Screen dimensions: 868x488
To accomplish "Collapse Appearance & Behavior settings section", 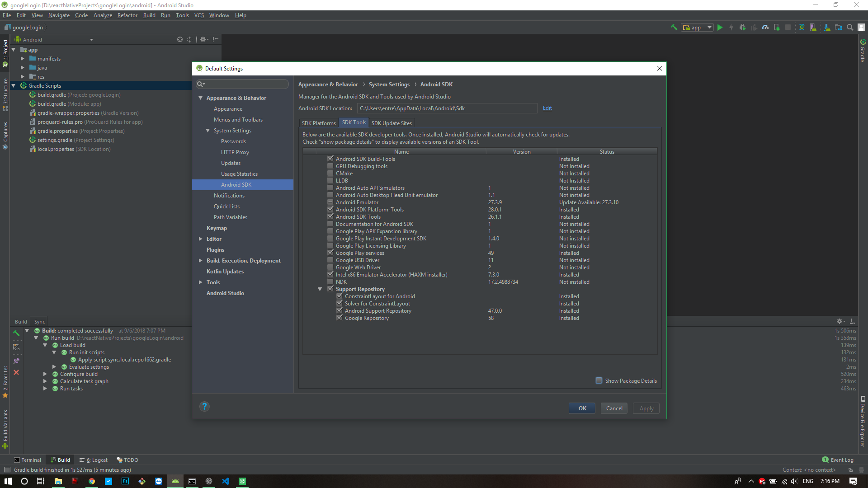I will 200,98.
